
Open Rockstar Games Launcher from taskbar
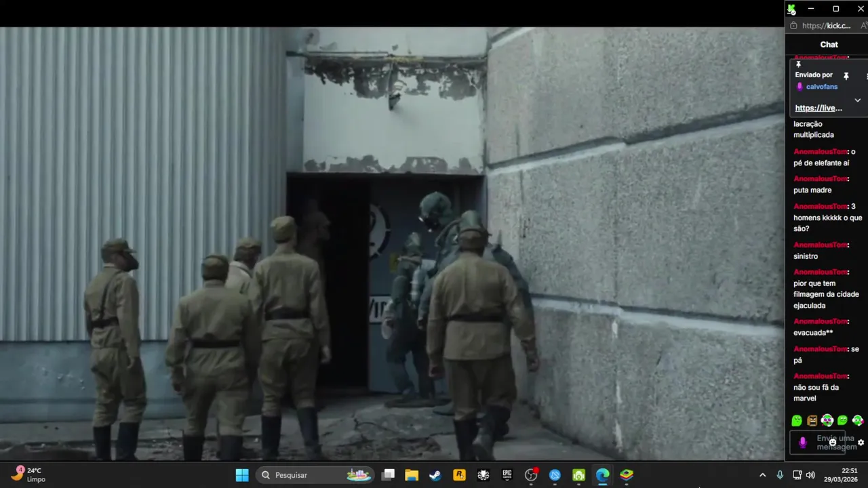459,475
